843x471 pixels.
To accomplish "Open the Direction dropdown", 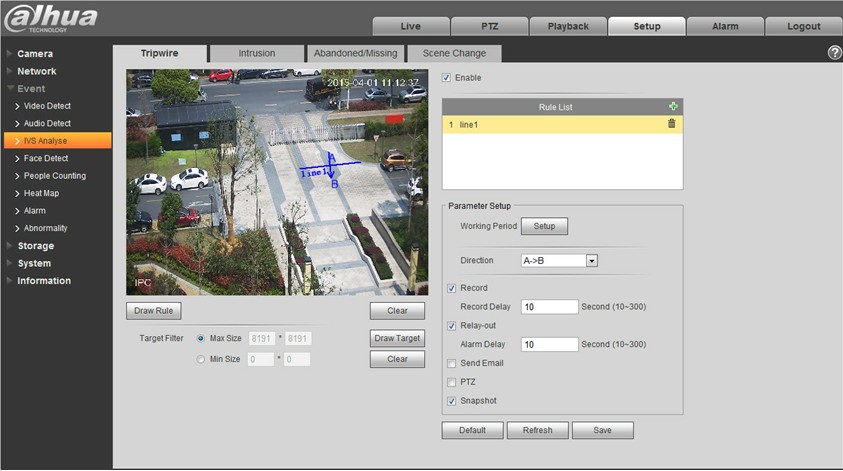I will coord(591,261).
